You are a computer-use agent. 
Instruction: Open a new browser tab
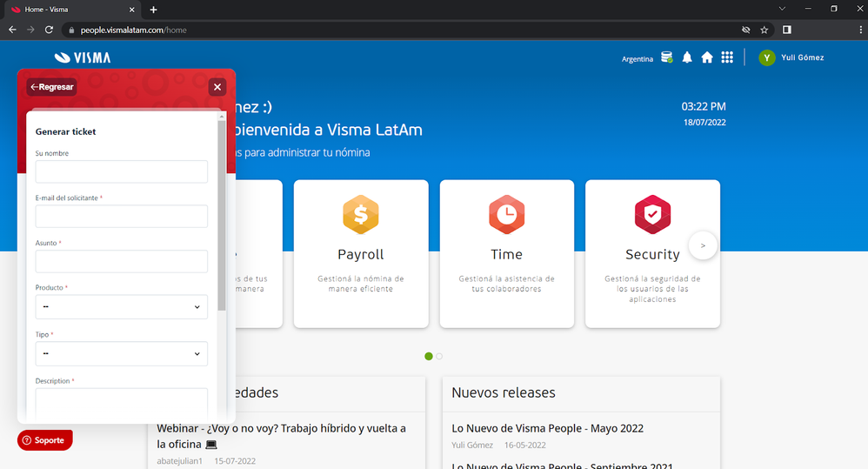tap(153, 10)
